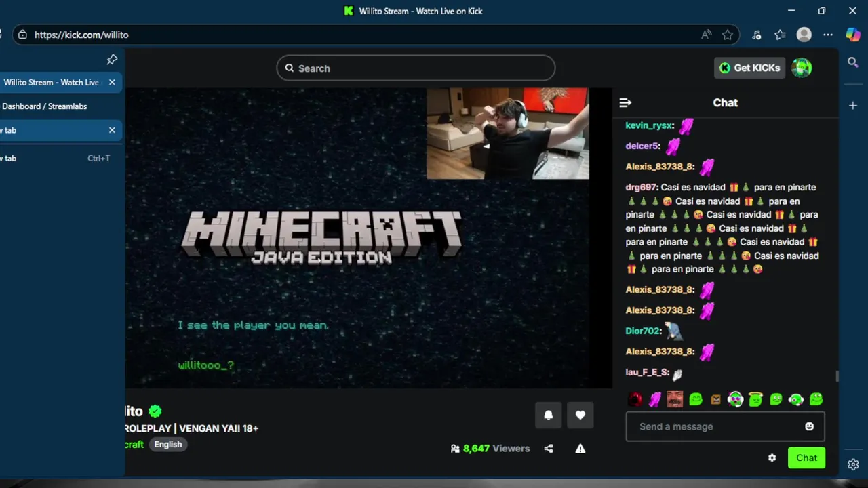Image resolution: width=868 pixels, height=488 pixels.
Task: Click the 8,647 Viewers count
Action: click(490, 449)
